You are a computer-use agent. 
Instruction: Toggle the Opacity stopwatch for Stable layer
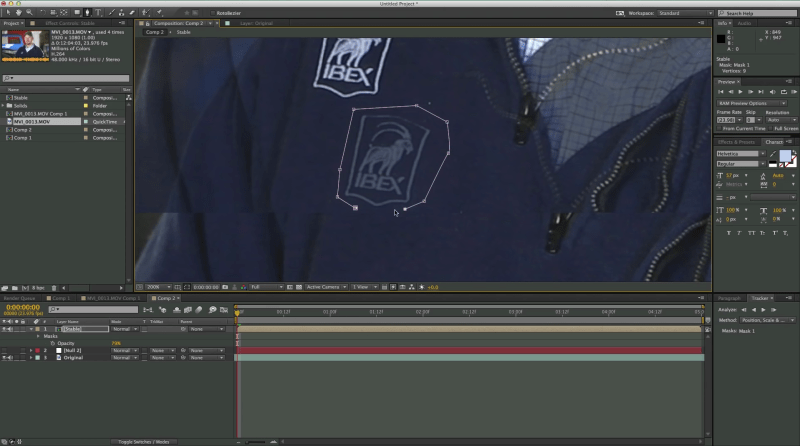tap(53, 343)
